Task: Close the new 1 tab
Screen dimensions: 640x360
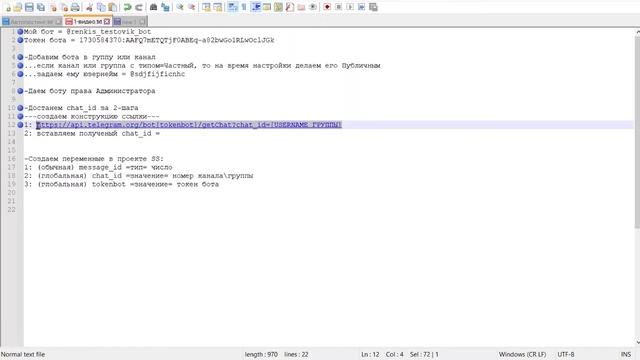Action: (142, 22)
